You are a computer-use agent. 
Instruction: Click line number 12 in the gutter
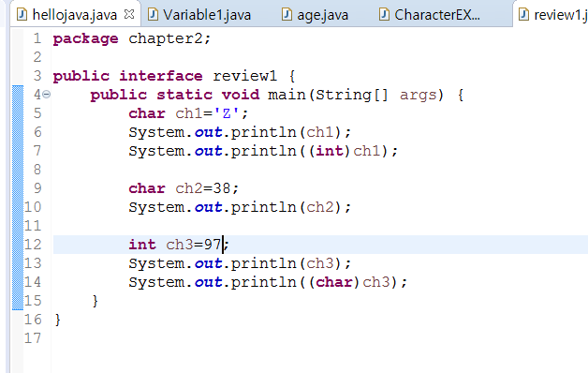click(x=33, y=245)
